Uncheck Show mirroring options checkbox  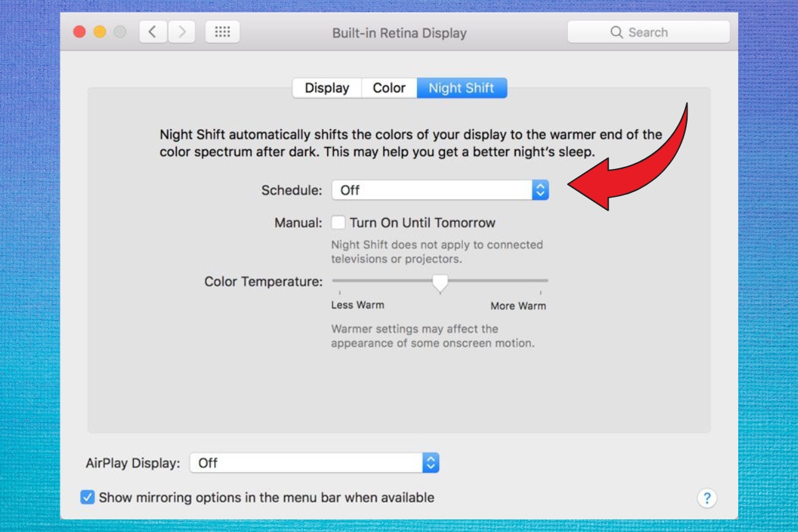tap(87, 497)
